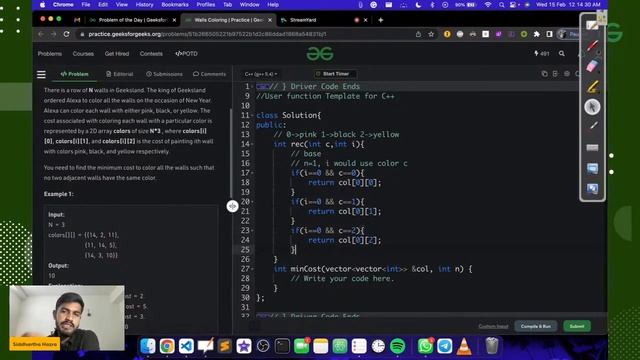Open the Courses nav link

pos(83,53)
